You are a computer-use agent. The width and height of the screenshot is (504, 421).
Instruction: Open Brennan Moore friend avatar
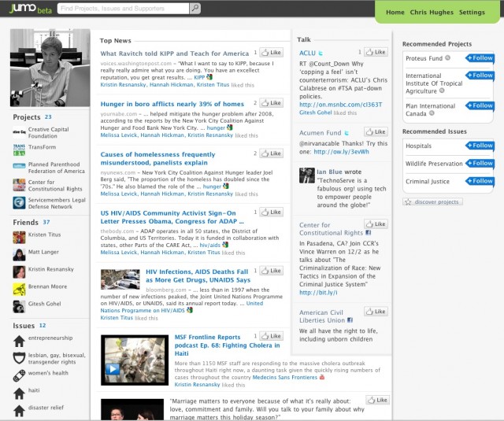[x=19, y=290]
